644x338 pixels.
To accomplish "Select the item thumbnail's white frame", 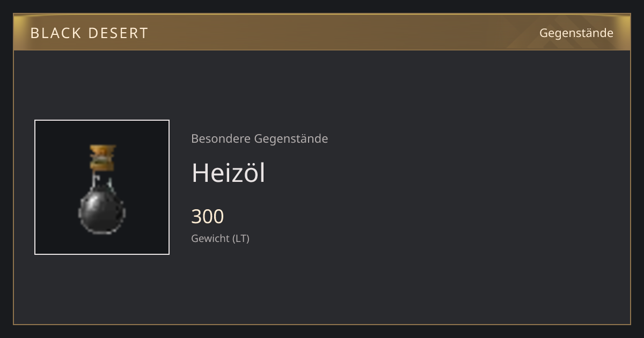I will pos(102,187).
